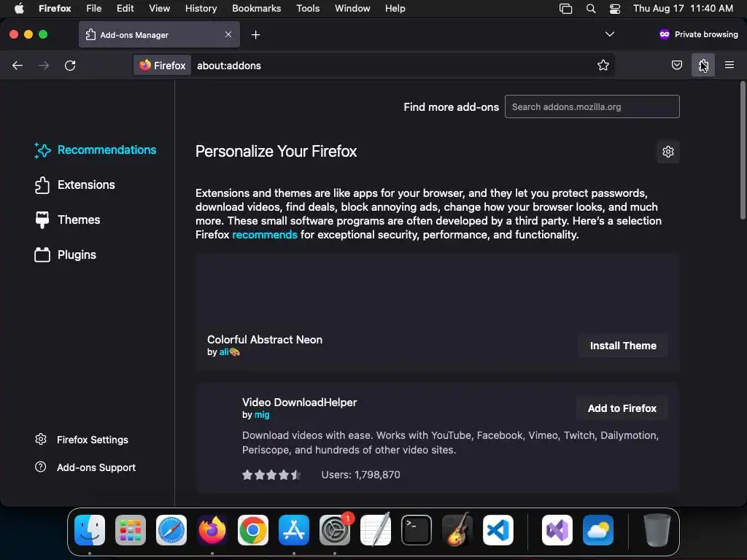This screenshot has height=560, width=747.
Task: Open the weather cloud app in the Dock
Action: click(x=598, y=530)
